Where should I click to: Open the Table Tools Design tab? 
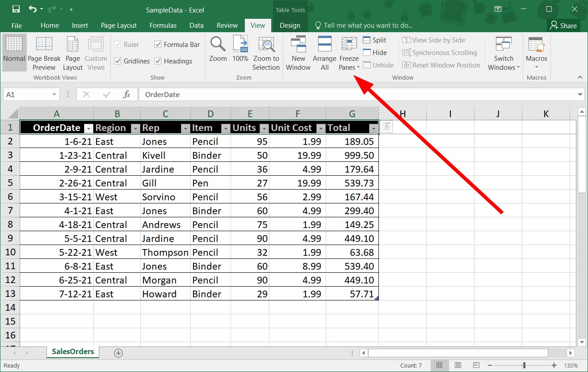coord(290,25)
